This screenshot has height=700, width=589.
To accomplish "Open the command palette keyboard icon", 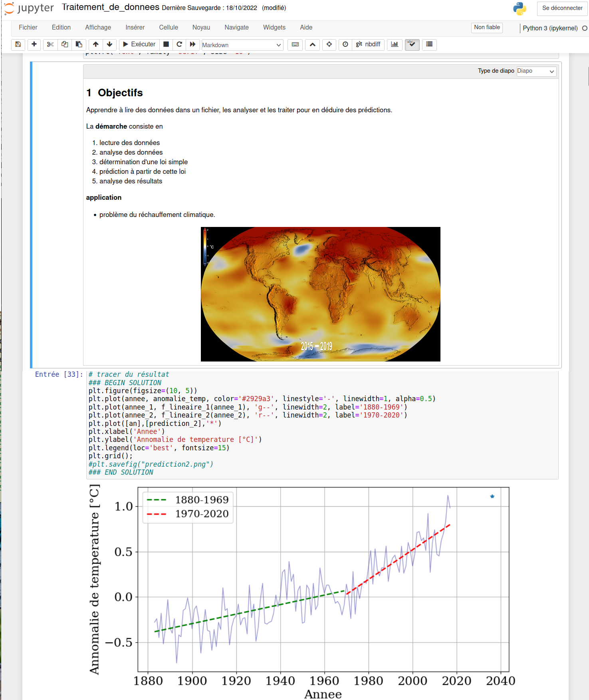I will pos(295,44).
